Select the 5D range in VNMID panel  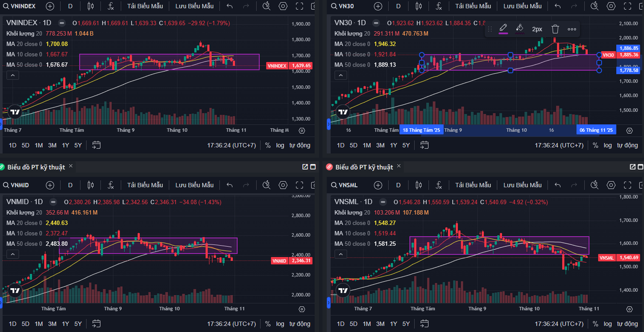tap(25, 324)
